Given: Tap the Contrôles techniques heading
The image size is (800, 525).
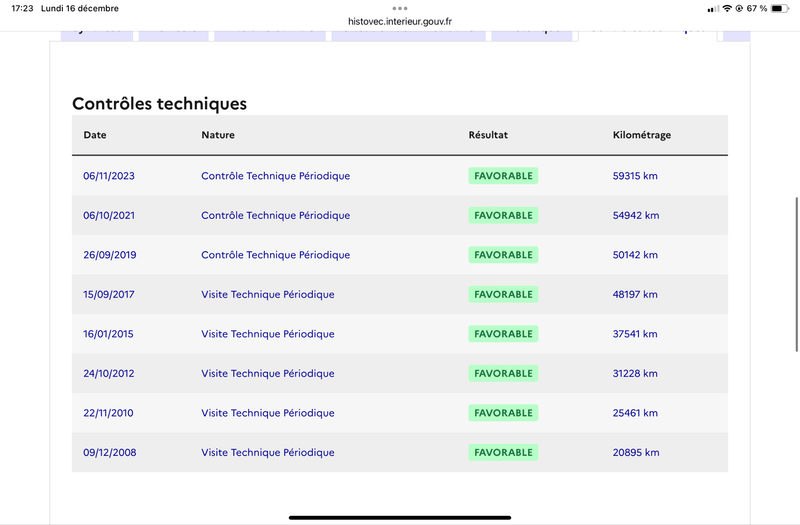Looking at the screenshot, I should [160, 104].
